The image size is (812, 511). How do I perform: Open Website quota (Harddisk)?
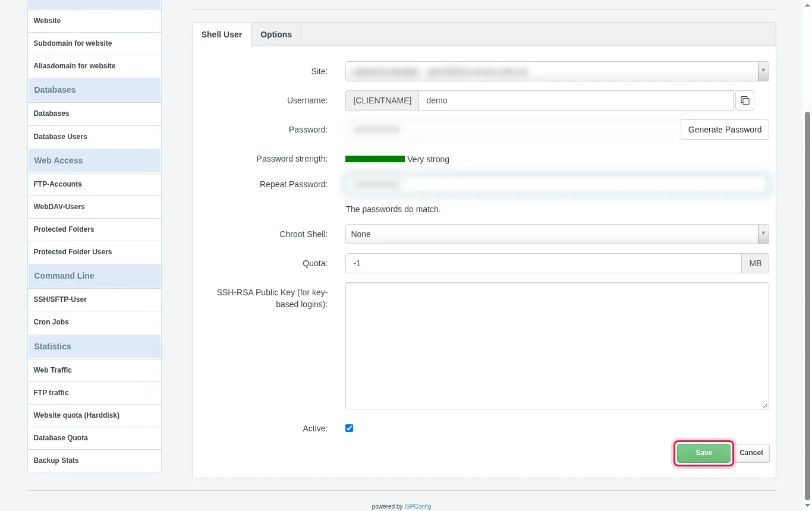95,415
